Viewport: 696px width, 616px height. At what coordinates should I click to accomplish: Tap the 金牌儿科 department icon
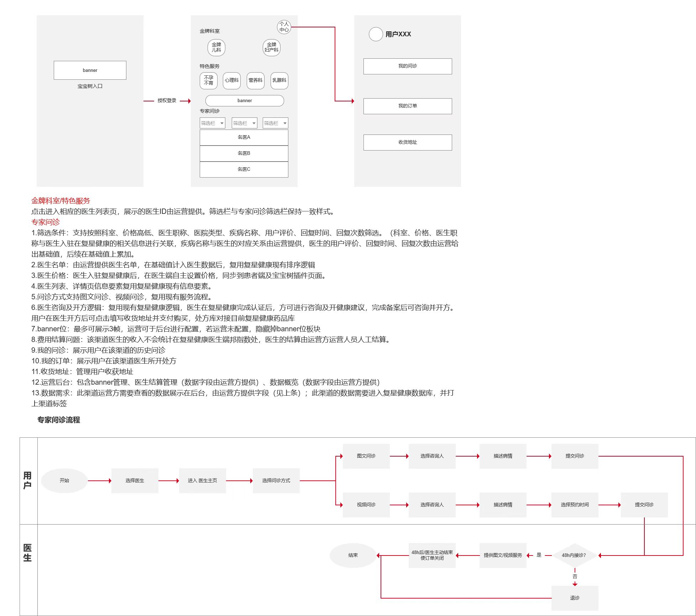[x=216, y=47]
